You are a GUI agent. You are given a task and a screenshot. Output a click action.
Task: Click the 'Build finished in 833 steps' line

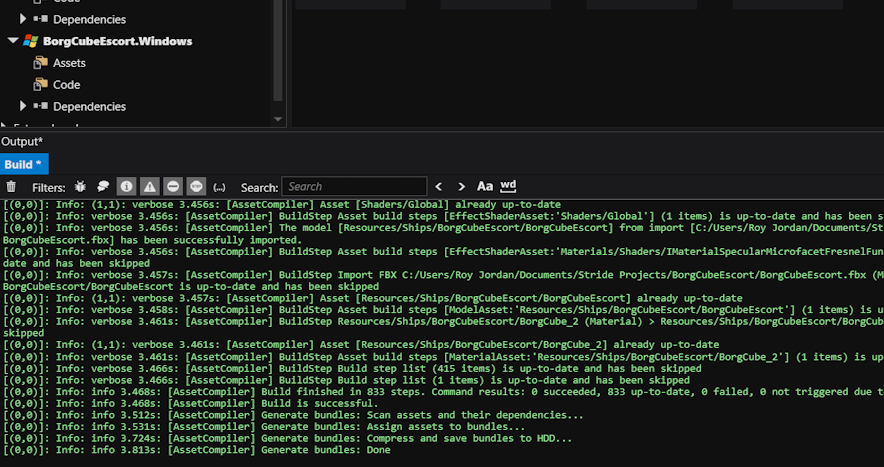pyautogui.click(x=443, y=391)
